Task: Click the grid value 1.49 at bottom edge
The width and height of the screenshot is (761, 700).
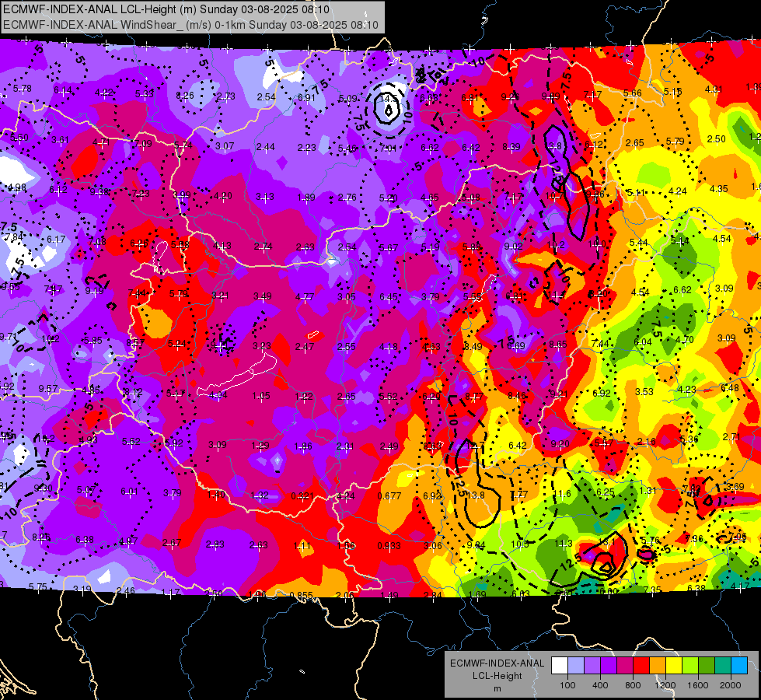Action: (389, 596)
